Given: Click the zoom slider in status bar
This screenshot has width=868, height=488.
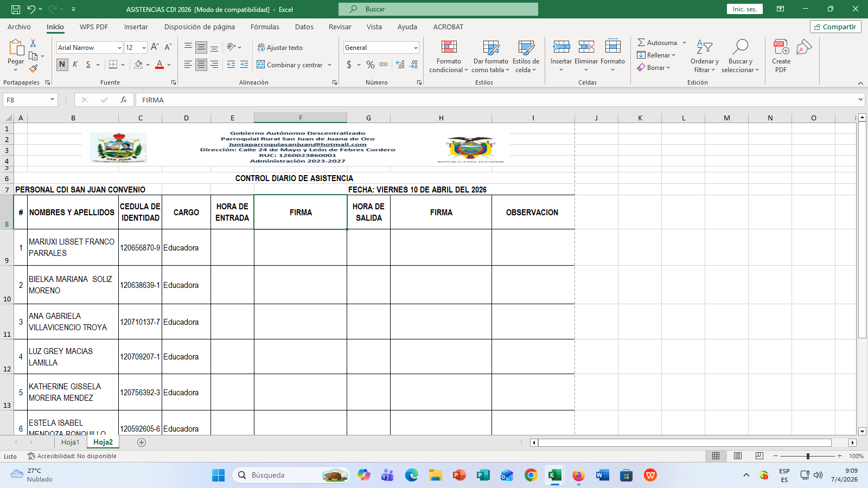Looking at the screenshot, I should 808,456.
